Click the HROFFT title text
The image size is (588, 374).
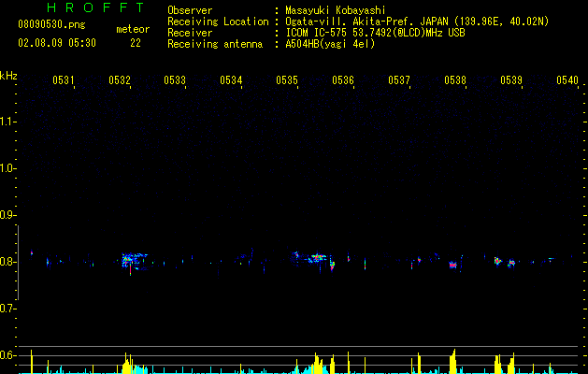click(x=96, y=7)
